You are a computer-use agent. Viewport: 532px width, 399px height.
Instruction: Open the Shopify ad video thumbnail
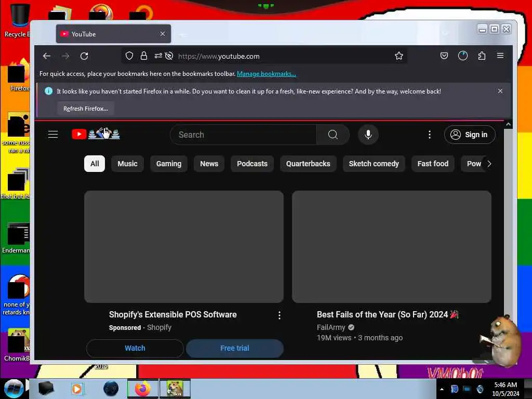(184, 247)
